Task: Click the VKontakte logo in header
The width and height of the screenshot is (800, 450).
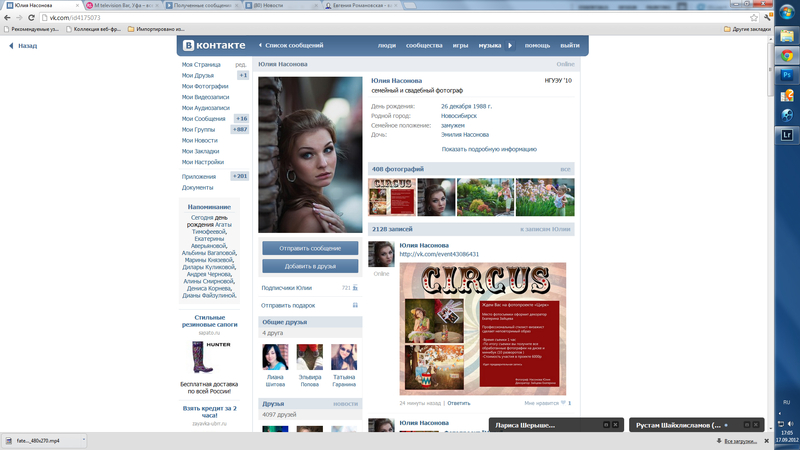Action: [213, 45]
